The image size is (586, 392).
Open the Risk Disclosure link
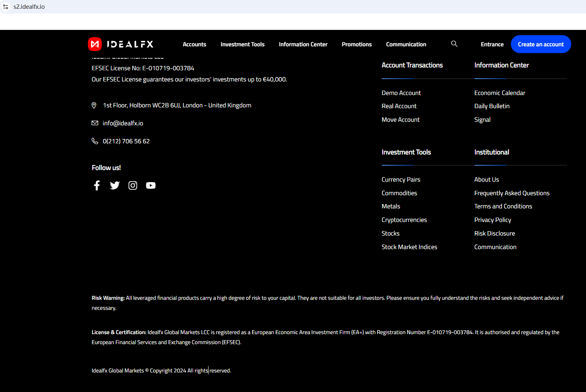click(x=495, y=234)
